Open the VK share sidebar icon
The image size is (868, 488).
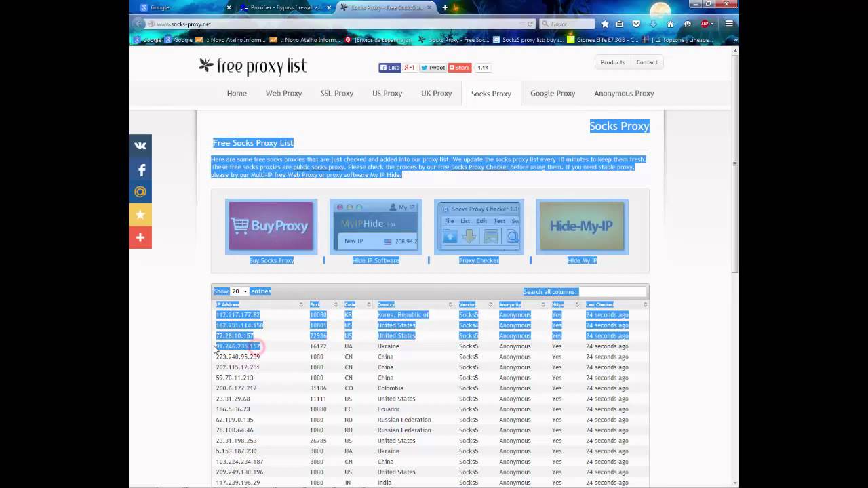[x=140, y=146]
